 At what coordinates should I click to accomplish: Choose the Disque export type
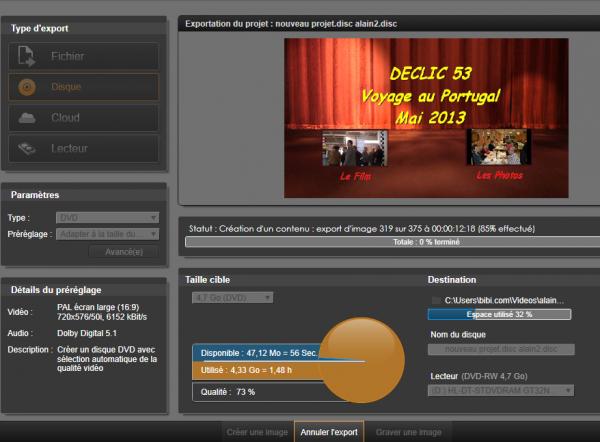coord(83,87)
